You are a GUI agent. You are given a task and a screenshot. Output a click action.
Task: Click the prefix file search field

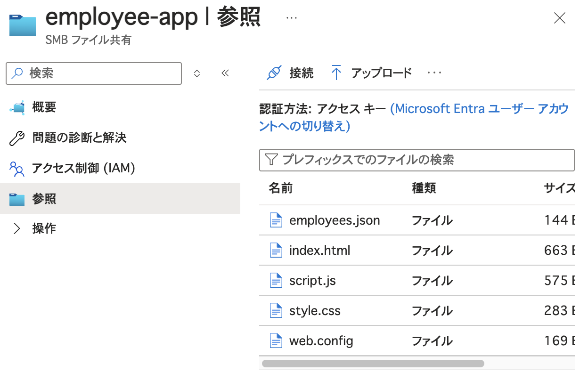click(416, 160)
